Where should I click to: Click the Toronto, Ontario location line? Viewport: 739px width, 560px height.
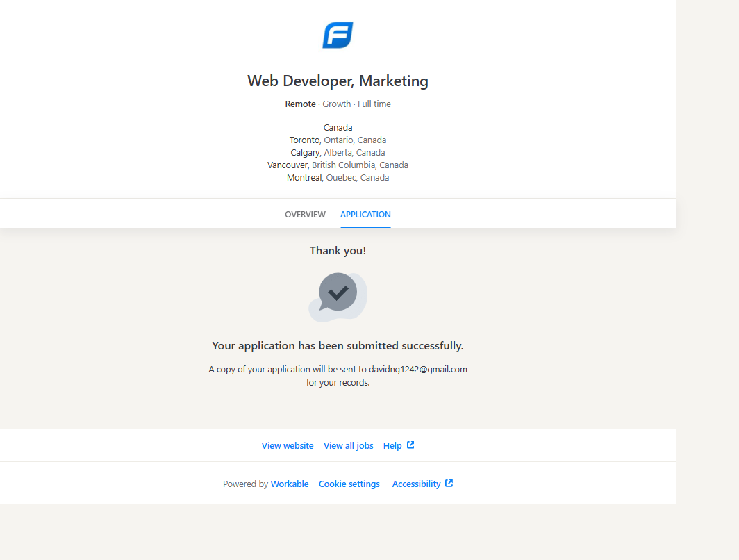click(x=338, y=140)
